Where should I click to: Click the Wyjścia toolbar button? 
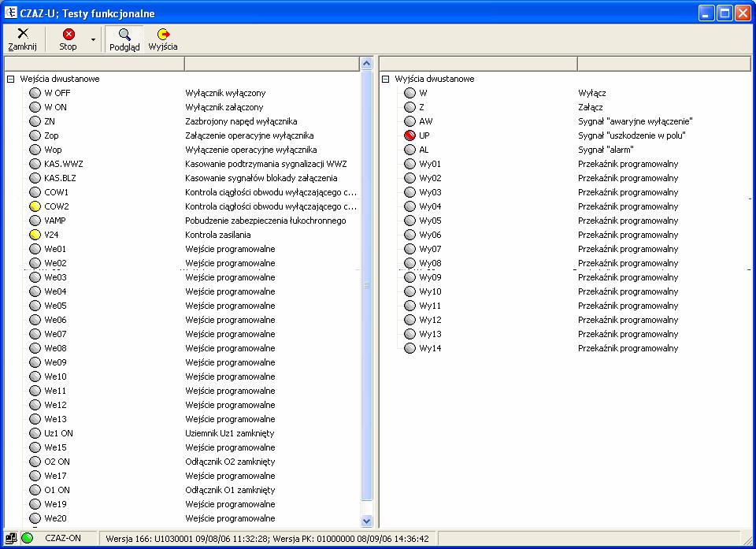coord(163,39)
